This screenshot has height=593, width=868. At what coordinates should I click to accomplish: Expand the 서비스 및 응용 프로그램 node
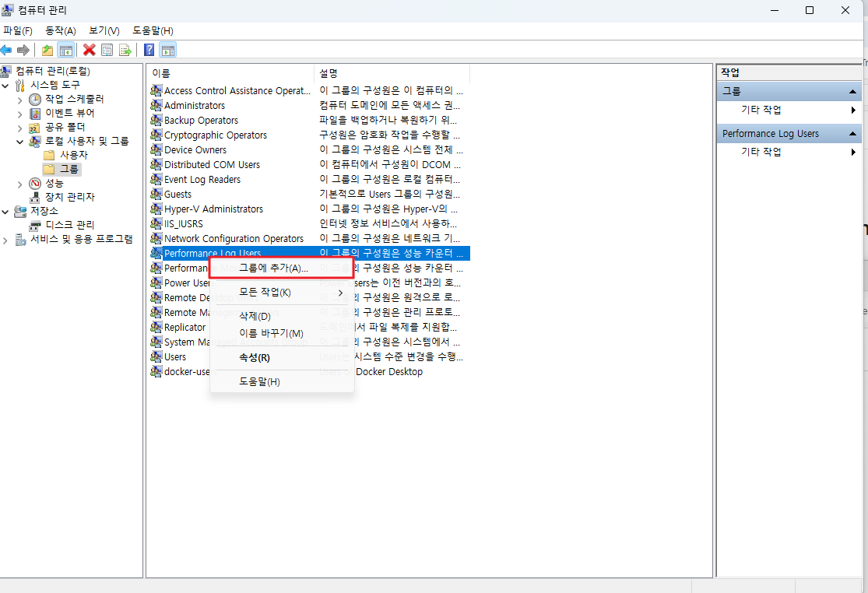click(x=6, y=240)
